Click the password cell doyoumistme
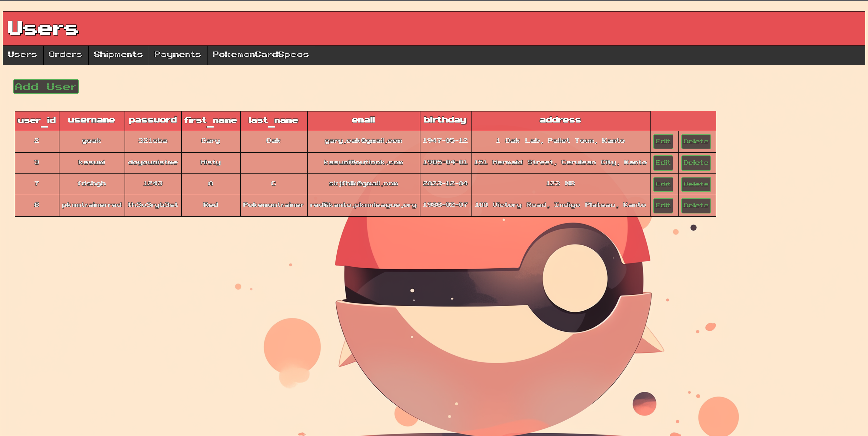The image size is (868, 436). (153, 163)
